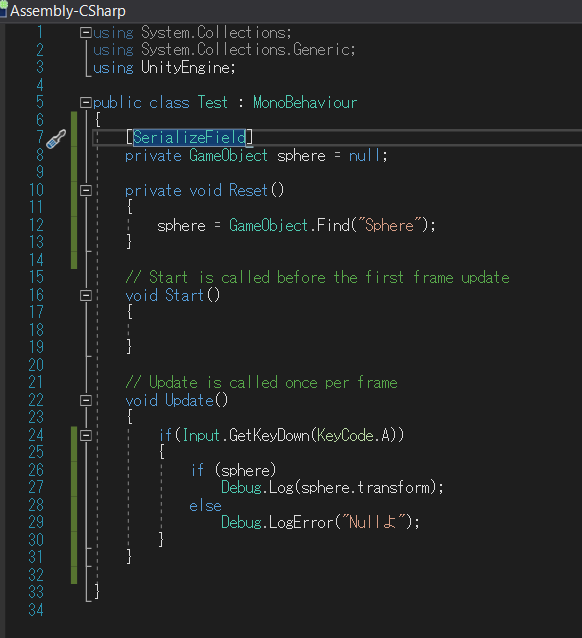Click GameObject type in field declaration
Screen dimensions: 582x638
coord(228,155)
